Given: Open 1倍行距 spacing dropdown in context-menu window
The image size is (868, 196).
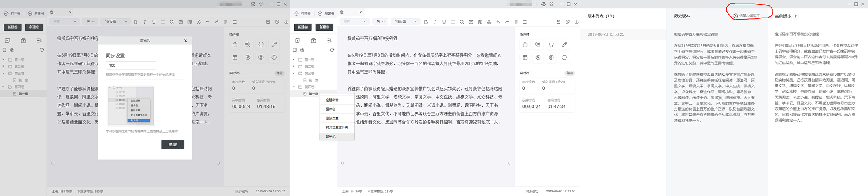Looking at the screenshot, I should pos(406,22).
